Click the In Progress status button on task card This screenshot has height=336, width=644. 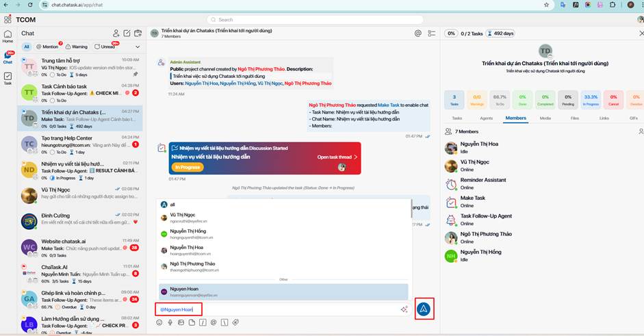pos(188,167)
